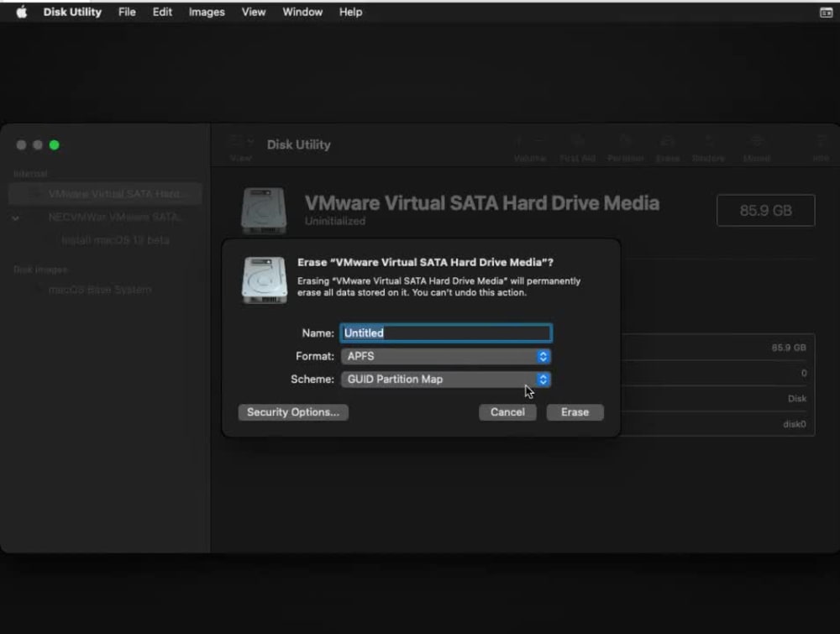Open the File menu
Viewport: 840px width, 634px height.
click(126, 12)
